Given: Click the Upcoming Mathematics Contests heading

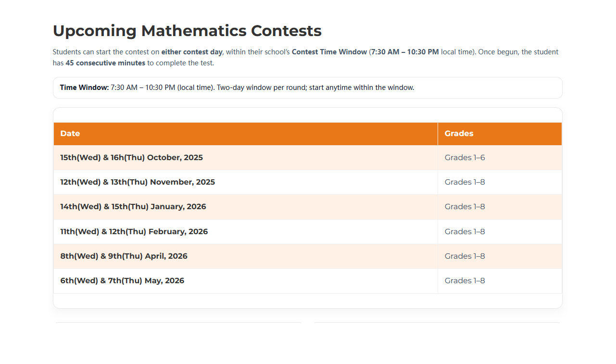Looking at the screenshot, I should pyautogui.click(x=187, y=31).
